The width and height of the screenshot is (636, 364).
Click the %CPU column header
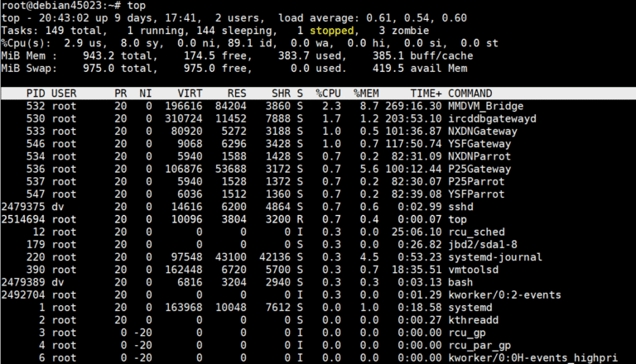[x=330, y=93]
